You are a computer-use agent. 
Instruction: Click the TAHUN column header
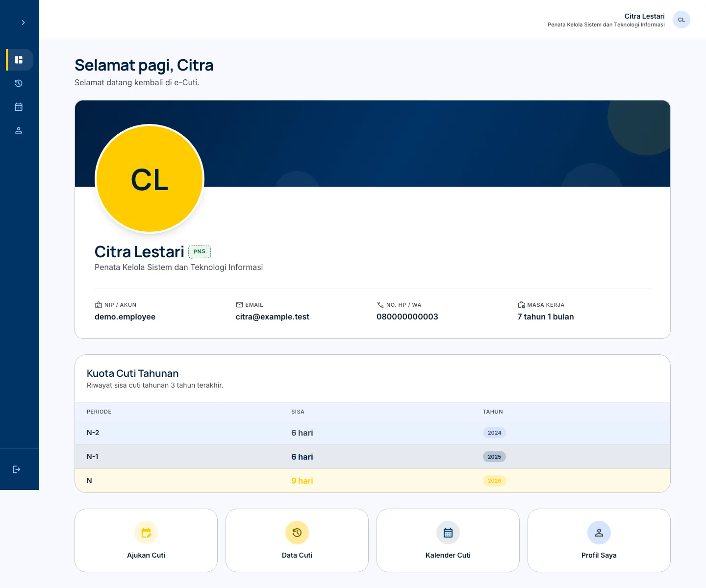(x=493, y=412)
